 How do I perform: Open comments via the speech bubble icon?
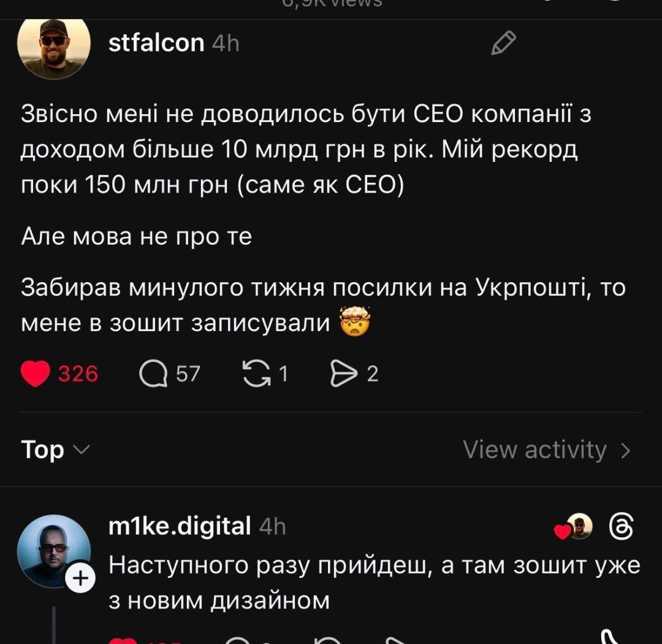coord(153,374)
